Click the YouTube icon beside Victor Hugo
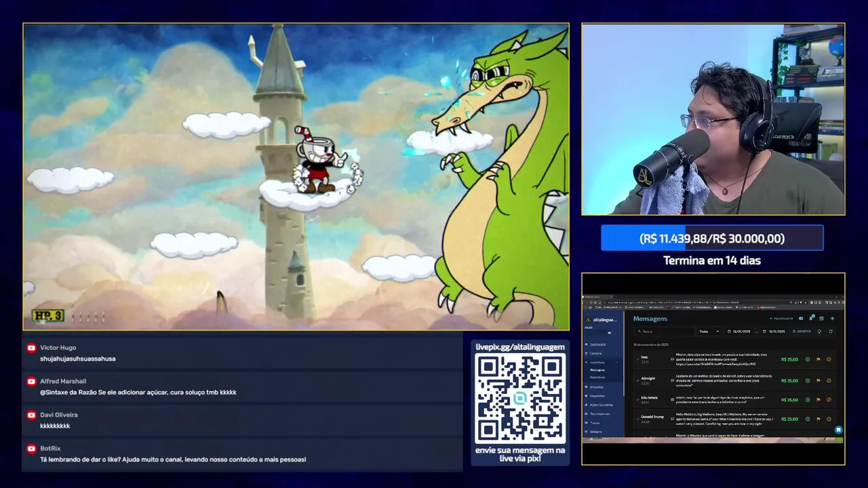 pyautogui.click(x=31, y=348)
